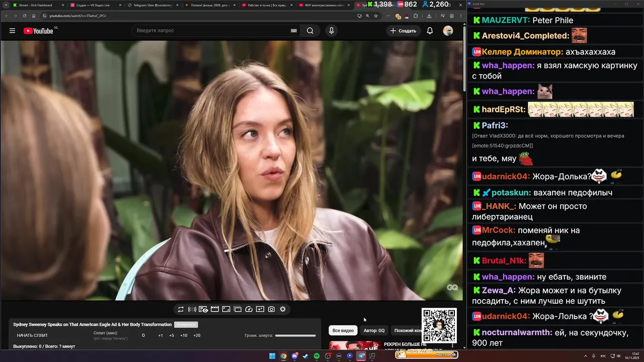Viewport: 644px width, 362px height.
Task: Click the video filters sparkle icon
Action: click(x=260, y=309)
